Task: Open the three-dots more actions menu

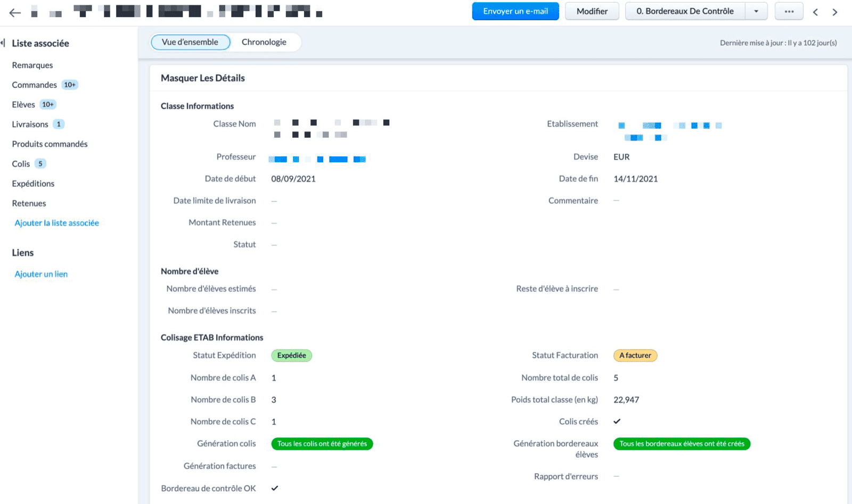Action: [x=789, y=11]
